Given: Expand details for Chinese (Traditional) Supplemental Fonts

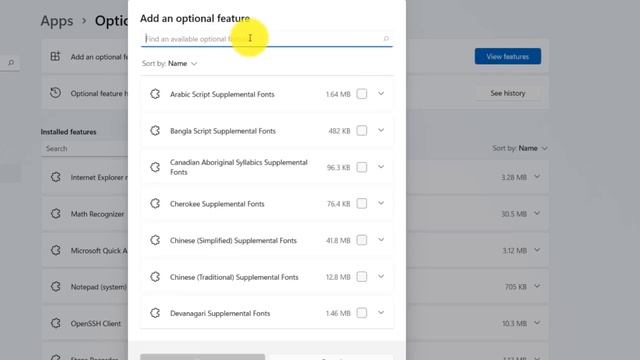Looking at the screenshot, I should pyautogui.click(x=381, y=276).
